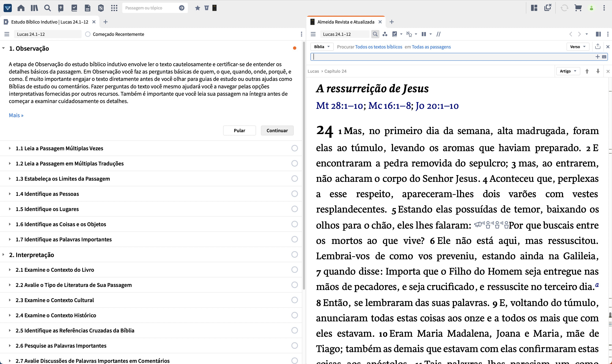Open the documents page icon
The height and width of the screenshot is (364, 612).
[87, 8]
